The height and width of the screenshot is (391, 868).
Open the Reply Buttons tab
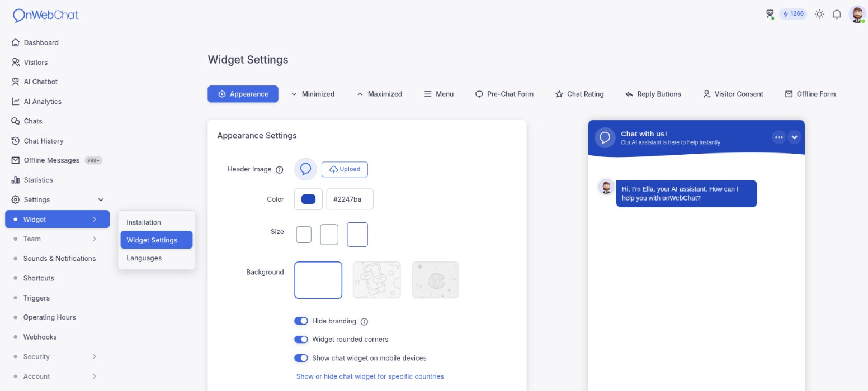[x=653, y=94]
